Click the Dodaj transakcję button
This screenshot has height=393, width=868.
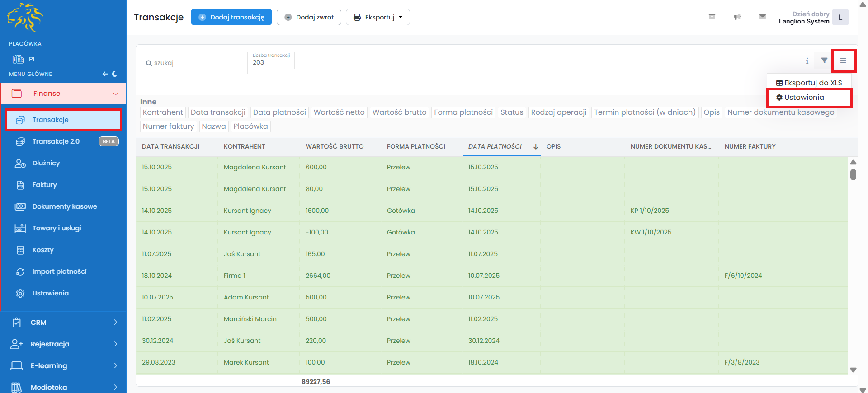pos(231,17)
